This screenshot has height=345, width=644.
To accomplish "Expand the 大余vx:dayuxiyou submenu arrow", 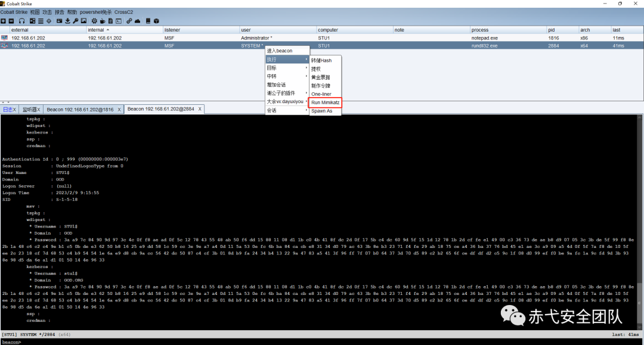I will 306,101.
